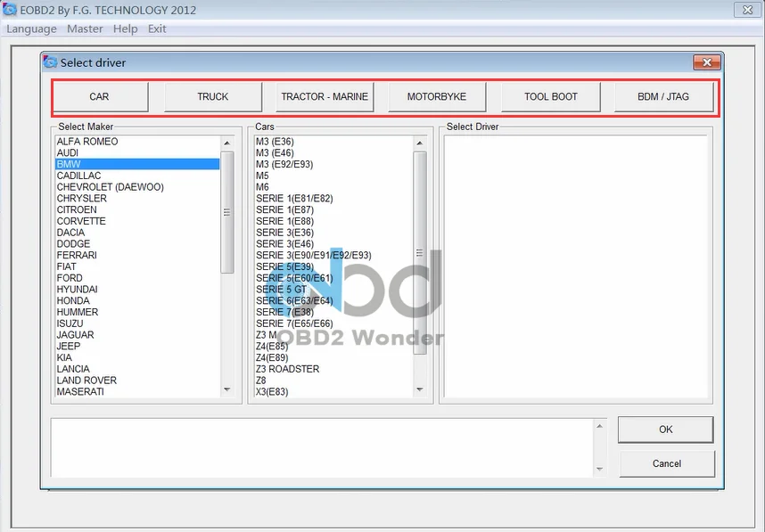Select HUMMER in maker list
This screenshot has height=532, width=765.
coord(137,312)
